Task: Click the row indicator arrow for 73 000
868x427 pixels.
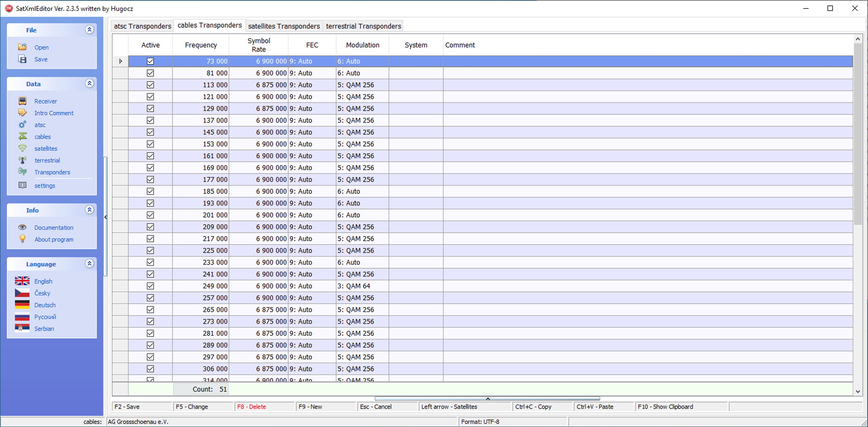Action: click(120, 61)
